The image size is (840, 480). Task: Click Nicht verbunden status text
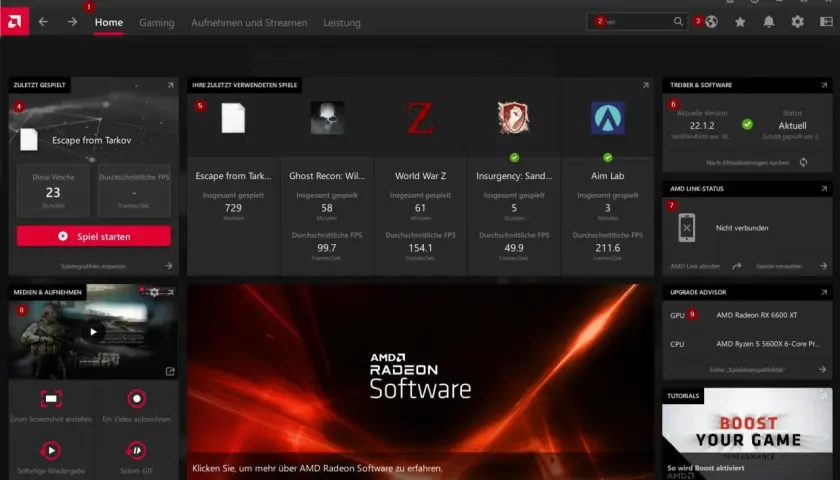pyautogui.click(x=742, y=228)
